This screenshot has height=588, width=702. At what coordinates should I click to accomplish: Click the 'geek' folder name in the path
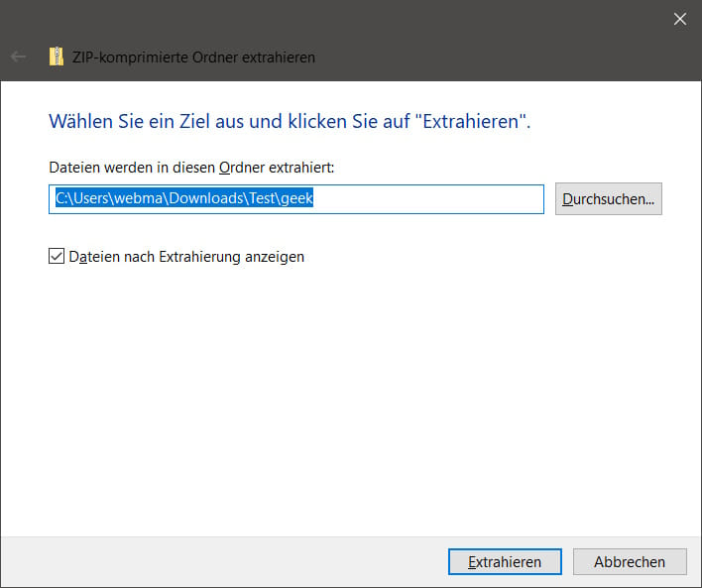(x=296, y=198)
